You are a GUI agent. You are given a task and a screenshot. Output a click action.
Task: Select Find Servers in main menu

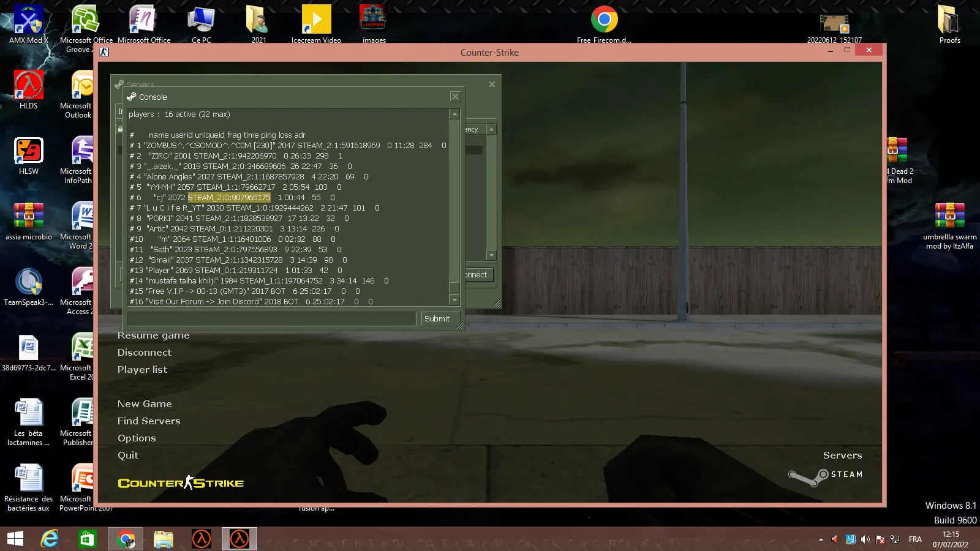tap(149, 421)
